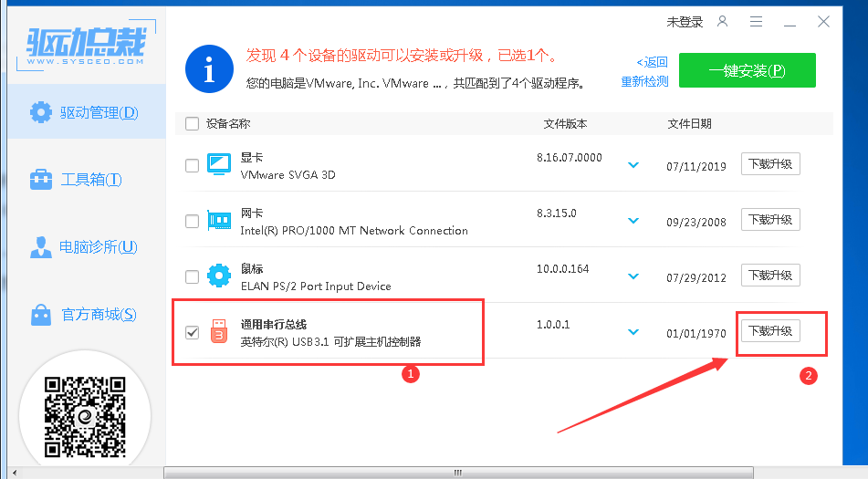Toggle the select-all checkbox beside 设备名称

coord(192,123)
